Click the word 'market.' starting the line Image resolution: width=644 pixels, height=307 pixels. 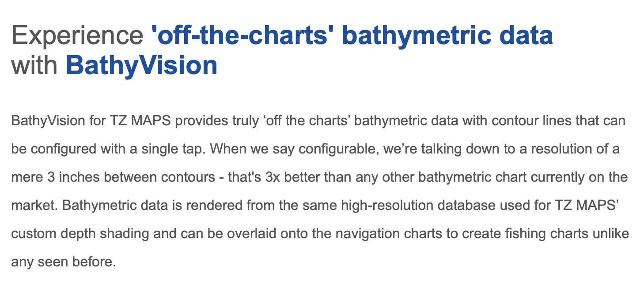click(x=33, y=206)
